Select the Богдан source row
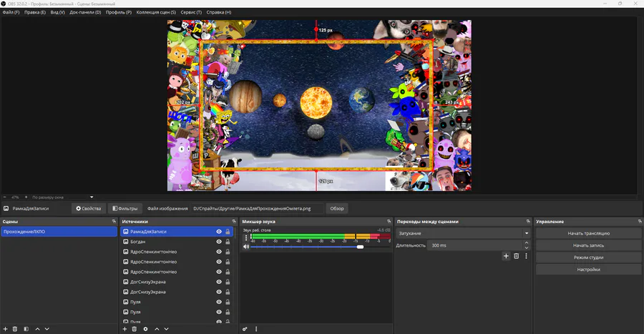644x334 pixels. tap(177, 242)
